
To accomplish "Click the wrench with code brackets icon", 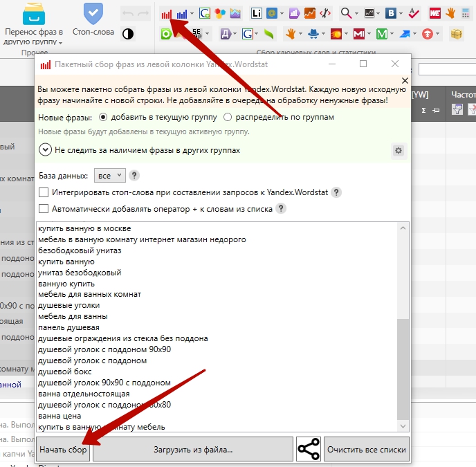I will pyautogui.click(x=325, y=13).
